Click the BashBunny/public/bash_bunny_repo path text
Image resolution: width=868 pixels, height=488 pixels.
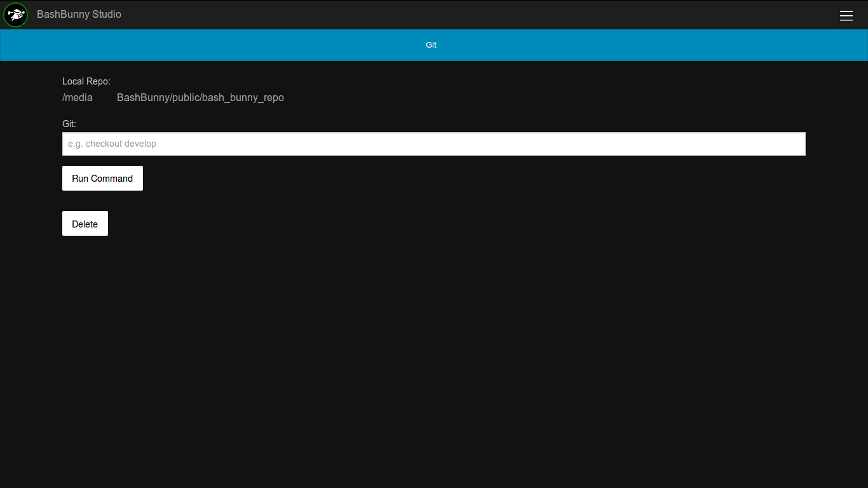point(200,98)
